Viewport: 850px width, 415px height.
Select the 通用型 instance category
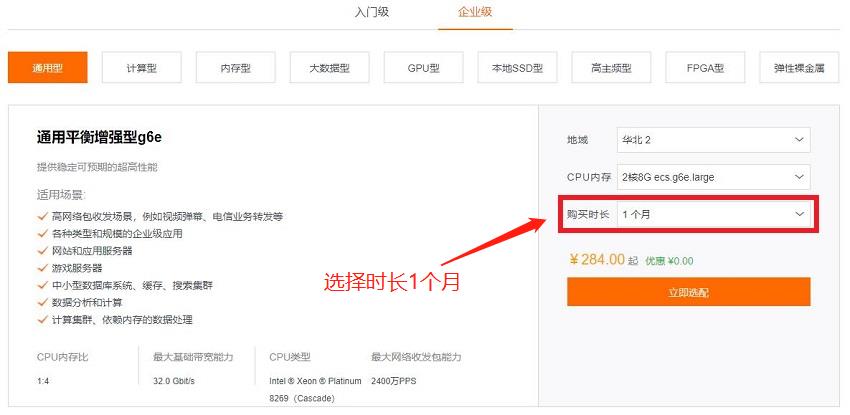[x=48, y=68]
